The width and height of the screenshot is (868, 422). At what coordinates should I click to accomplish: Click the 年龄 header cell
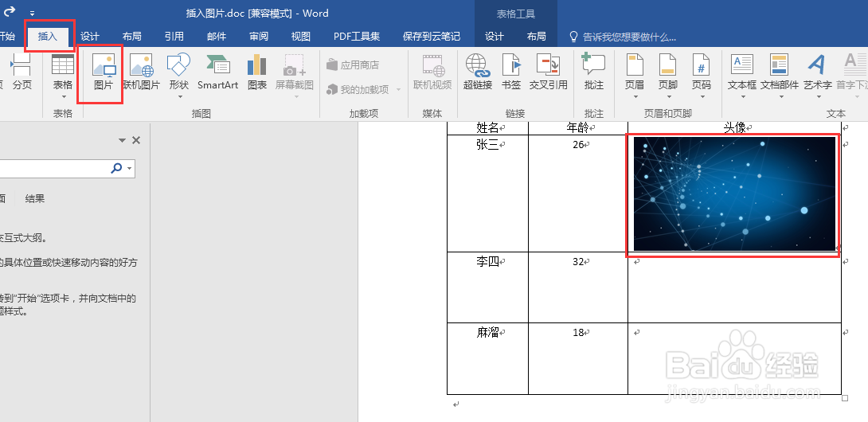click(578, 128)
